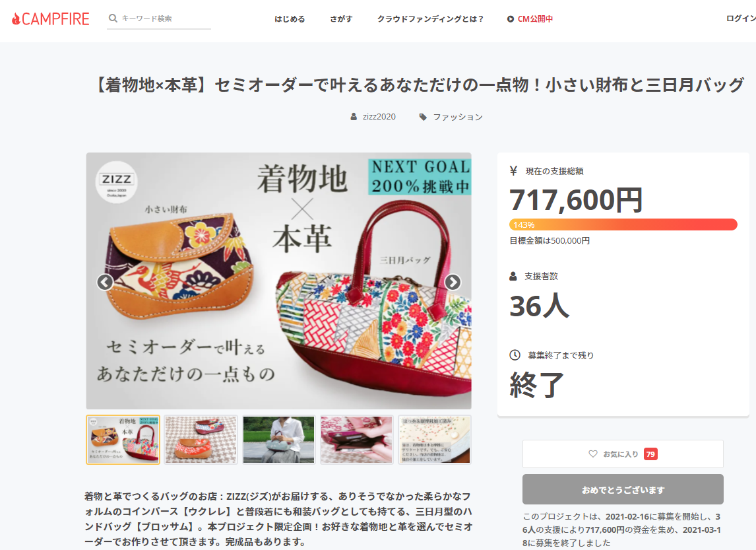This screenshot has width=756, height=550.
Task: Show next image with right arrow
Action: tap(453, 282)
